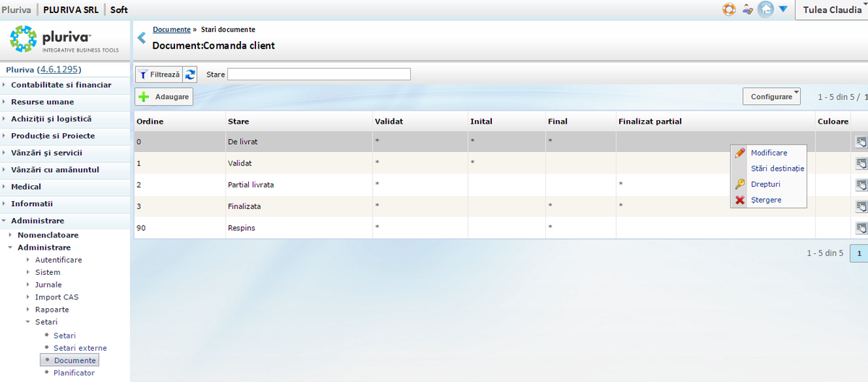Click the Adaugare button
868x382 pixels.
[164, 97]
